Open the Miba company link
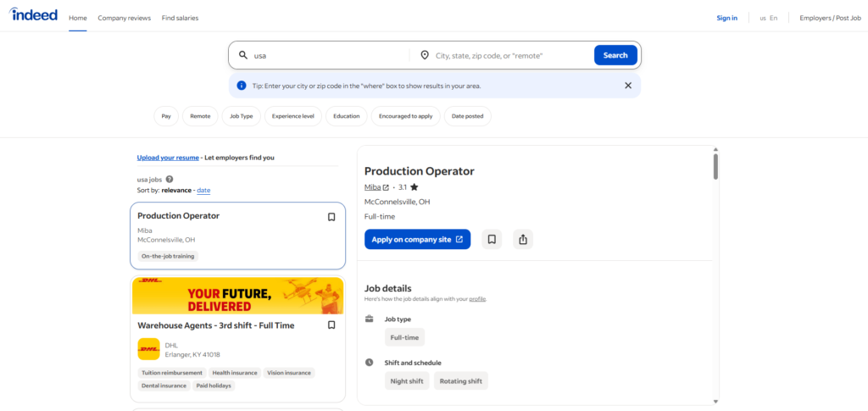Screen dimensions: 868x411 [x=373, y=187]
